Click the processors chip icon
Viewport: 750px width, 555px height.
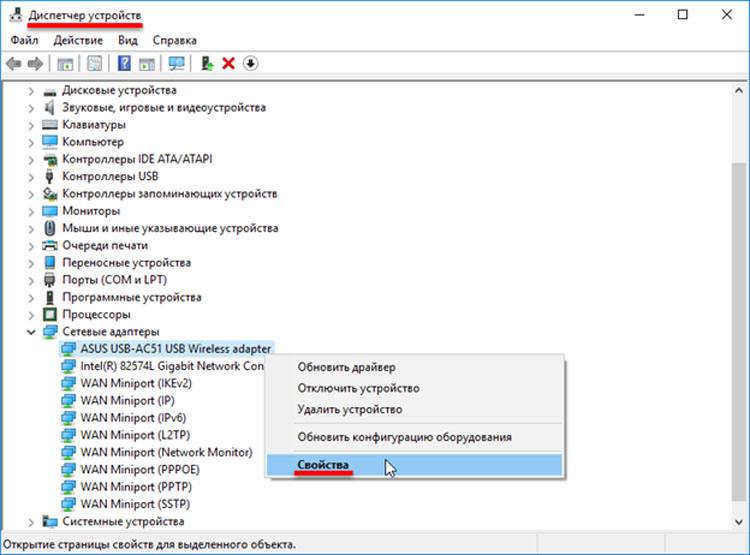[49, 314]
